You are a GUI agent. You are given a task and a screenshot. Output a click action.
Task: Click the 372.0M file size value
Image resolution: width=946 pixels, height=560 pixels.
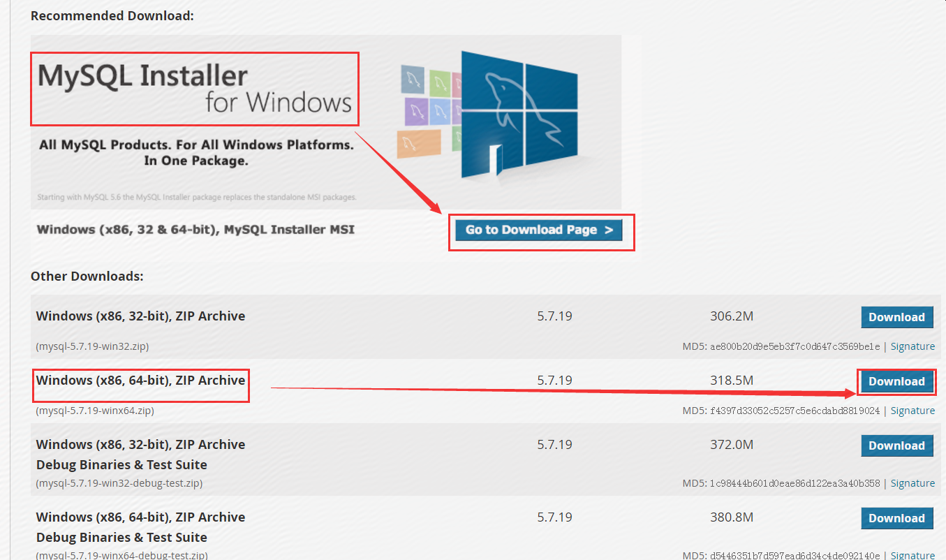coord(732,445)
